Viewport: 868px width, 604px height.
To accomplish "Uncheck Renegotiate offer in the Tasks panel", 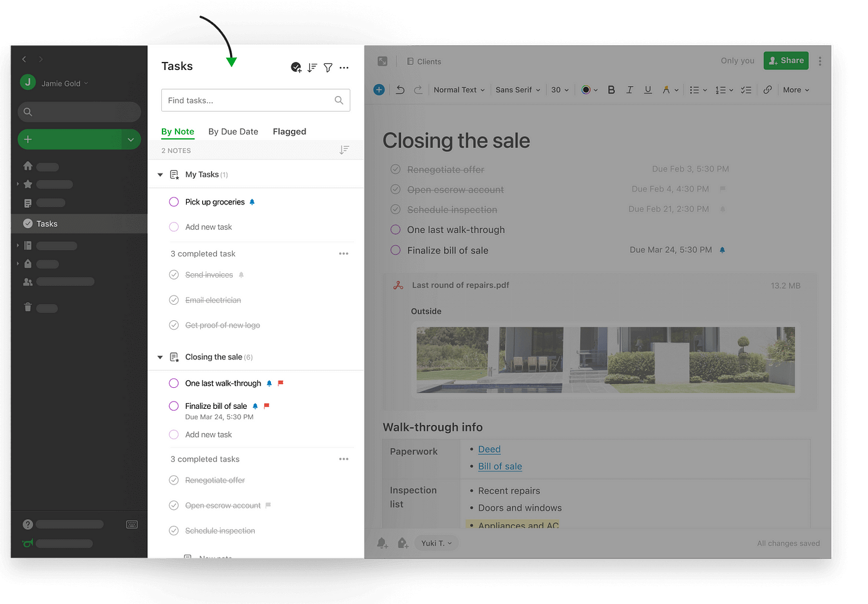I will pos(174,480).
